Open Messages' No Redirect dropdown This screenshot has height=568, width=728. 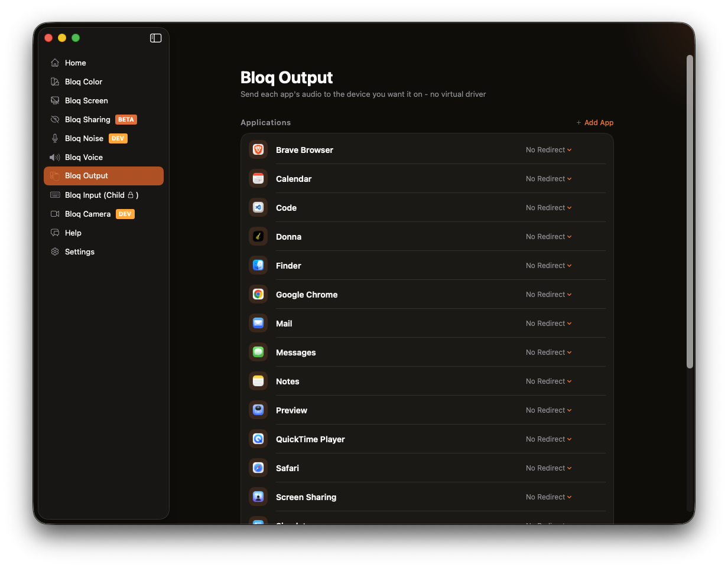(549, 352)
